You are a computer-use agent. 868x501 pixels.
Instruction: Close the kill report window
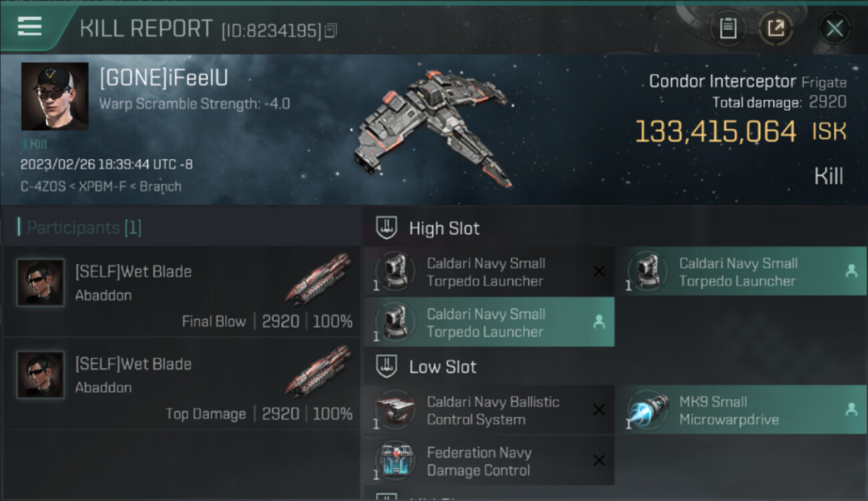[834, 29]
